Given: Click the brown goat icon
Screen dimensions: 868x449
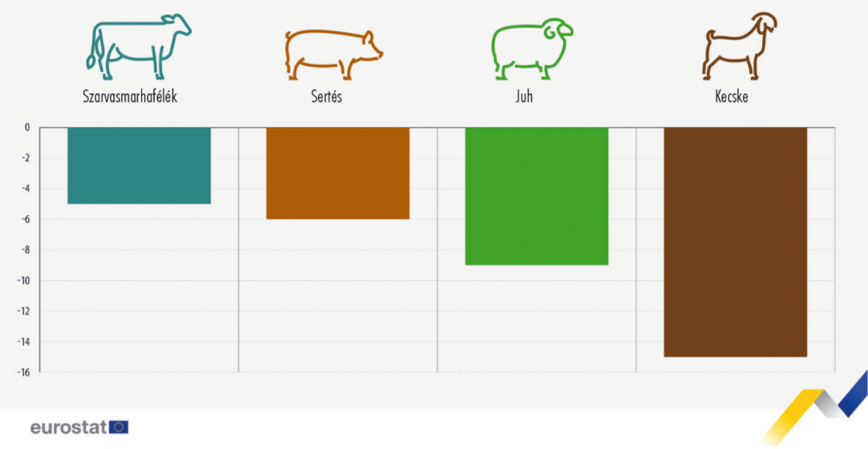Looking at the screenshot, I should click(740, 46).
